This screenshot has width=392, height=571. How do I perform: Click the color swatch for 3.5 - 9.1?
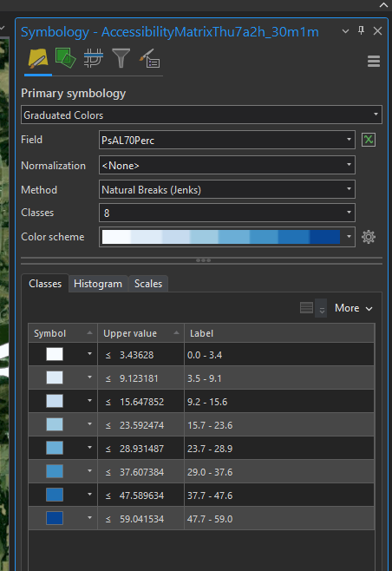(x=55, y=377)
